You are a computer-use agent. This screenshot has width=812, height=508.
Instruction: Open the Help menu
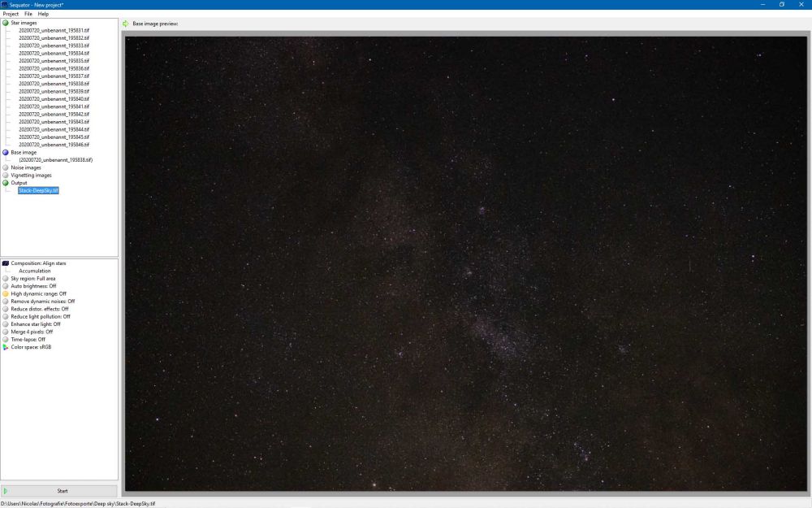click(42, 14)
